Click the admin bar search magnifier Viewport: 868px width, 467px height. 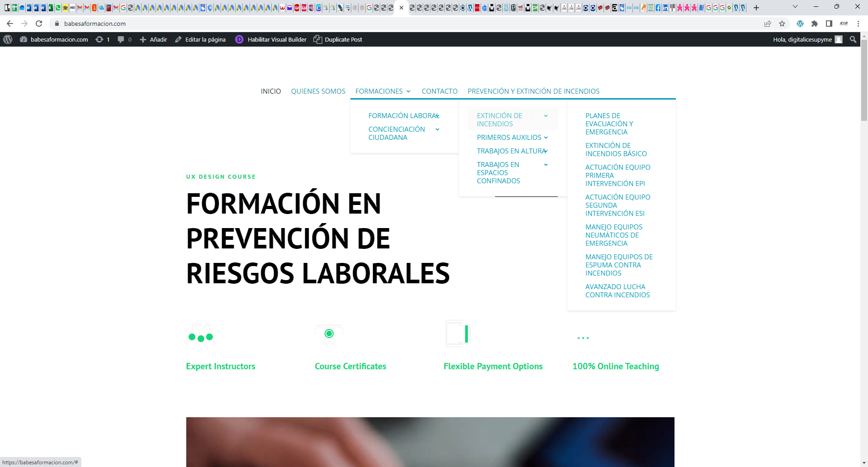pos(853,39)
